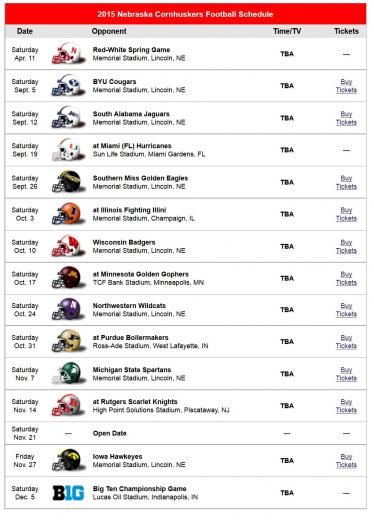Buy tickets for the Wisconsin Badgers game

pos(346,246)
